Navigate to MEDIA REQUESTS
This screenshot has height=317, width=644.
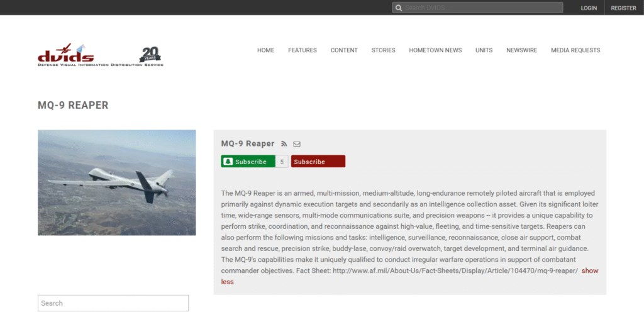pos(575,50)
